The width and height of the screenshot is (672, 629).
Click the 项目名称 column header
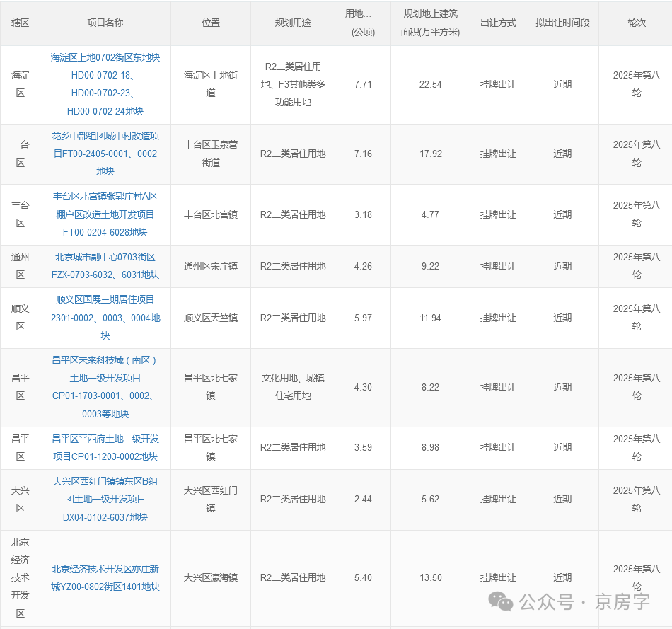pyautogui.click(x=105, y=23)
